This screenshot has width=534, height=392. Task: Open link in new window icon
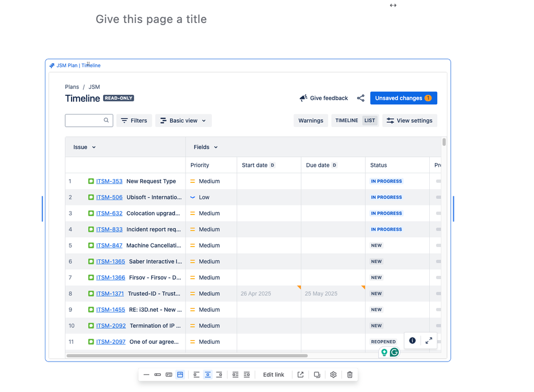300,374
